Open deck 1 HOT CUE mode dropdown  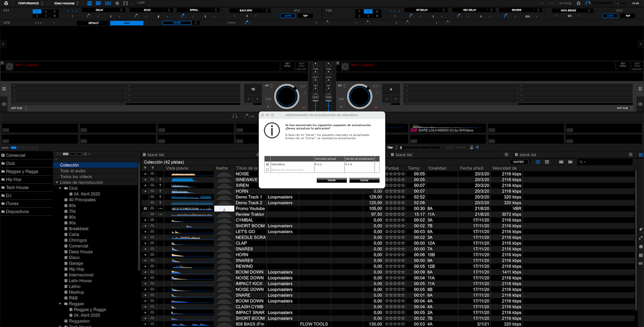point(19,108)
